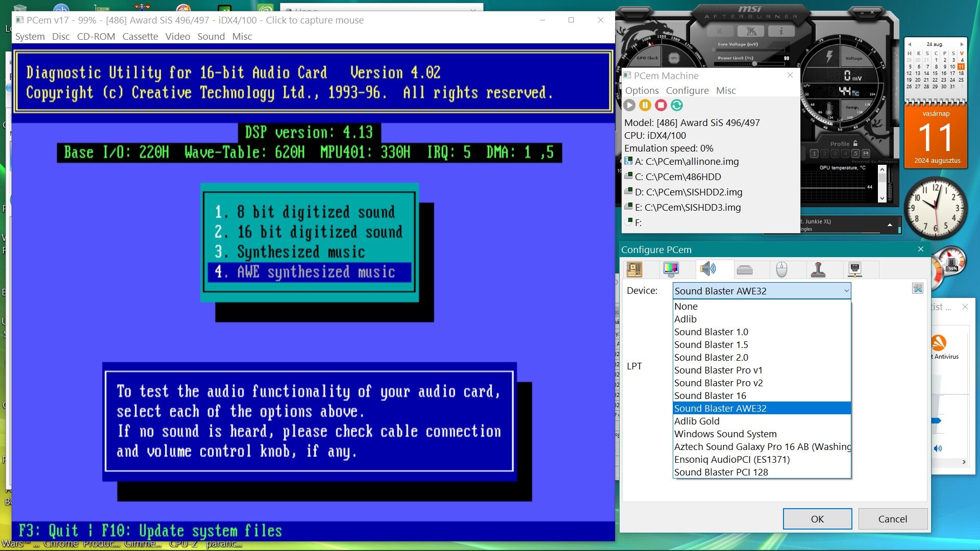
Task: Open the Sound menu in PCem window
Action: coord(211,36)
